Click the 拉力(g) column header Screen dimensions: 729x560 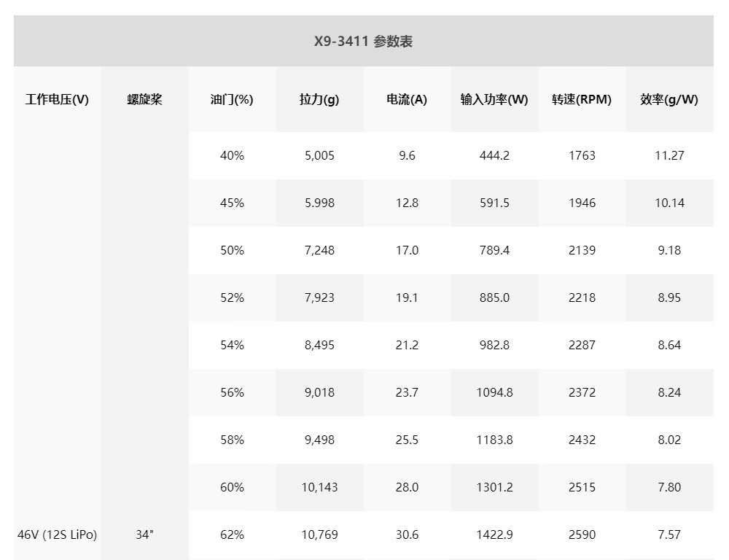(x=319, y=99)
